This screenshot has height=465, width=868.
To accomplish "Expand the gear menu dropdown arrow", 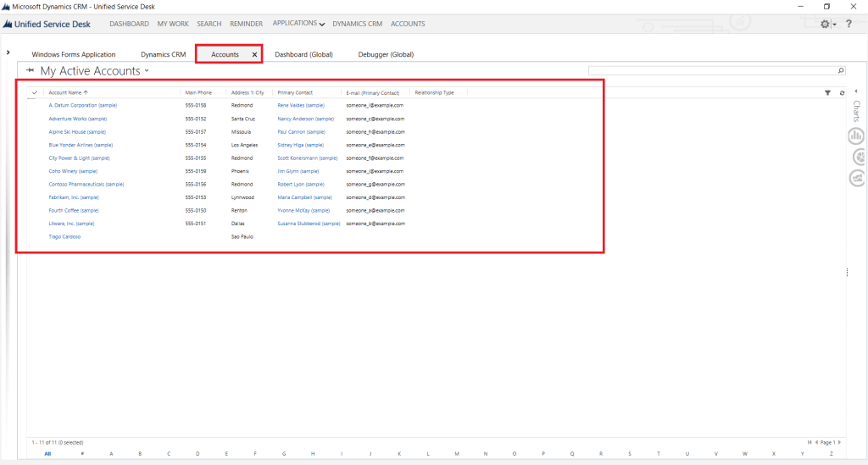I will click(834, 25).
